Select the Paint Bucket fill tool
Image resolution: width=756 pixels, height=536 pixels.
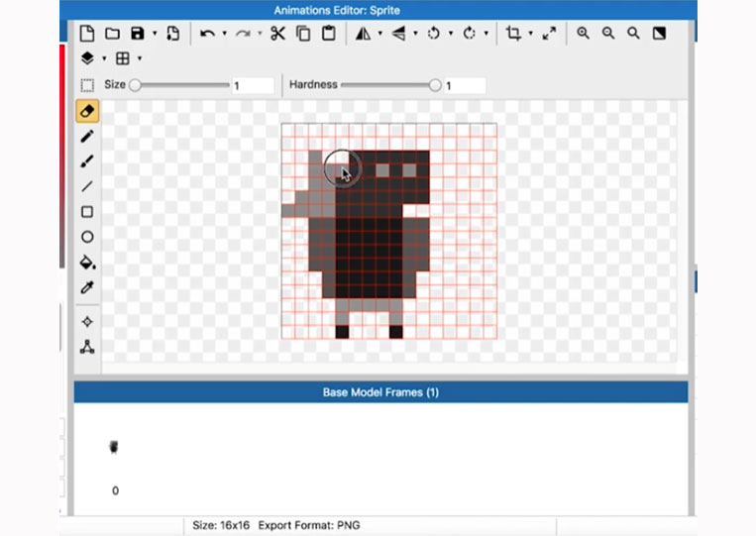click(x=87, y=263)
